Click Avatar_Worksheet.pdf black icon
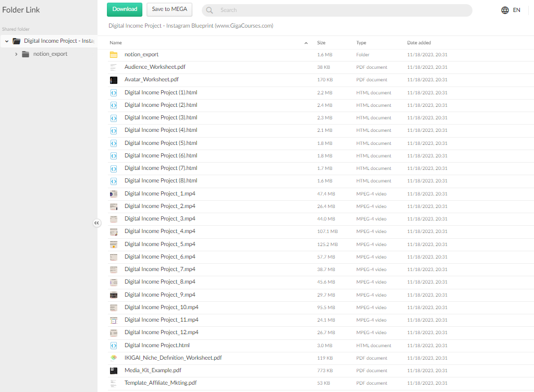 click(x=114, y=80)
